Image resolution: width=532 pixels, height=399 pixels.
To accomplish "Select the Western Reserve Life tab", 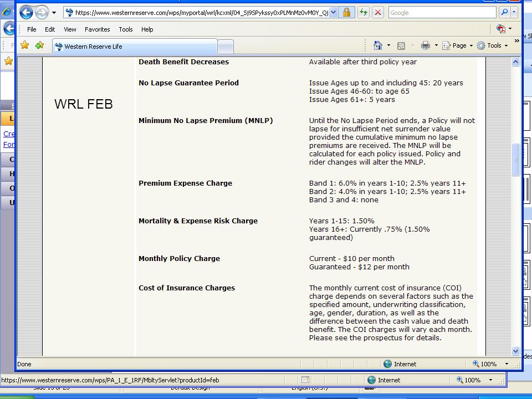I will 134,47.
